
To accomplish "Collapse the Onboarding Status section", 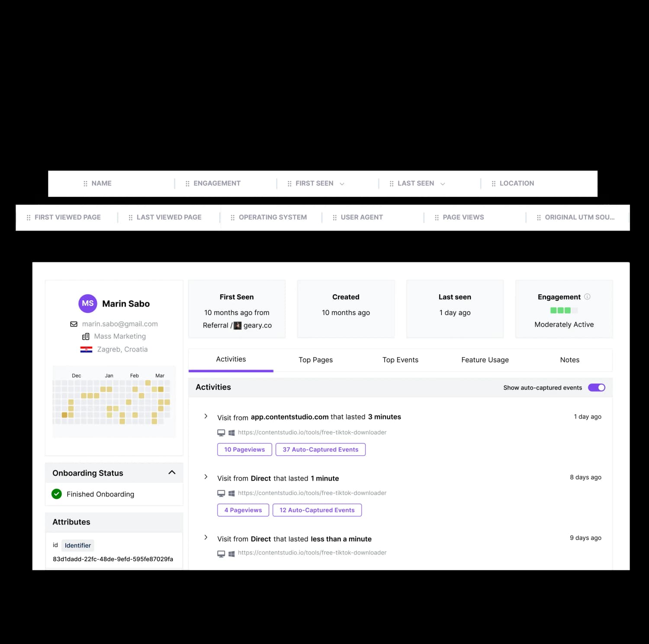I will click(172, 472).
